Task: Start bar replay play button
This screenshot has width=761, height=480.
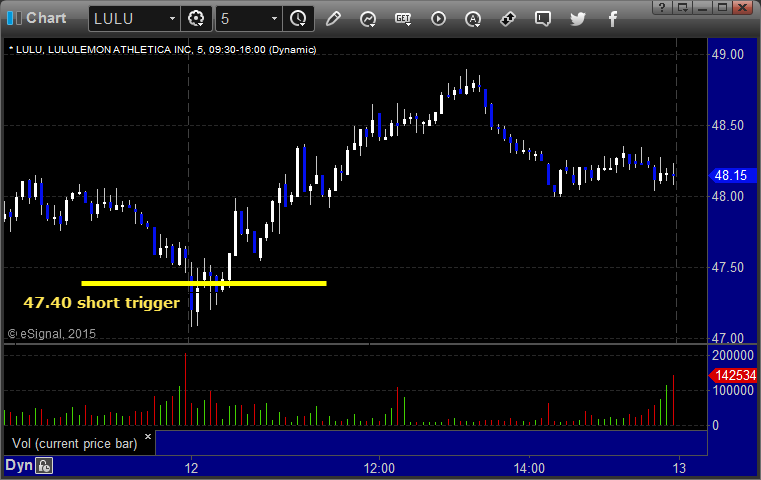Action: coord(438,19)
